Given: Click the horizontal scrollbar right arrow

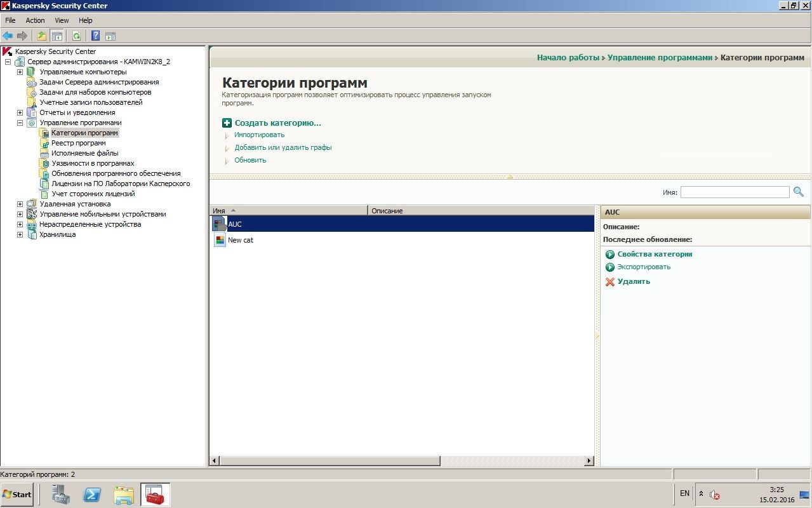Looking at the screenshot, I should [x=589, y=461].
